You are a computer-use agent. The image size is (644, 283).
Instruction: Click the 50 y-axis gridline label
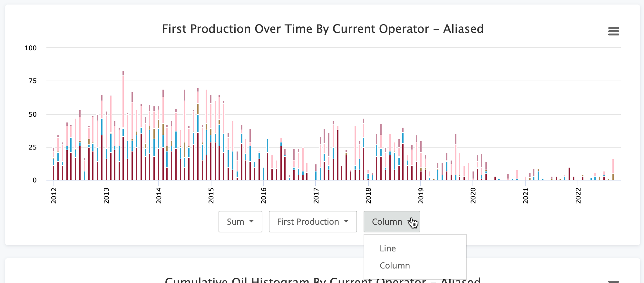(33, 114)
